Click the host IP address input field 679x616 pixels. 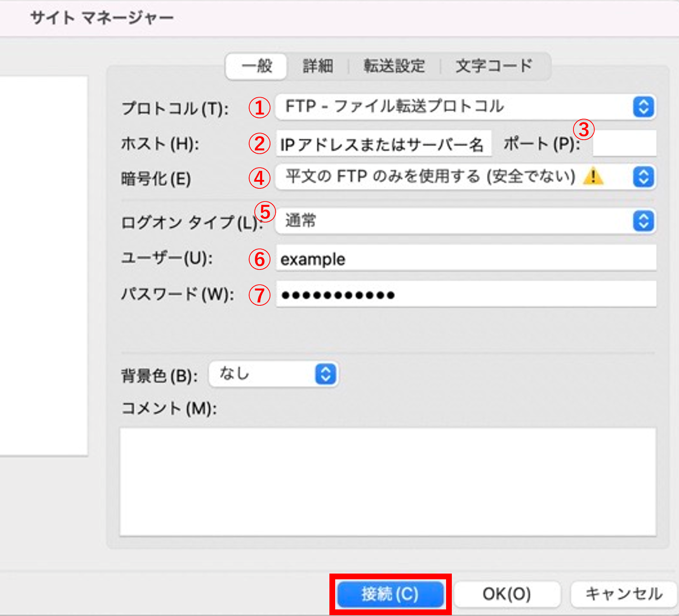pyautogui.click(x=383, y=144)
